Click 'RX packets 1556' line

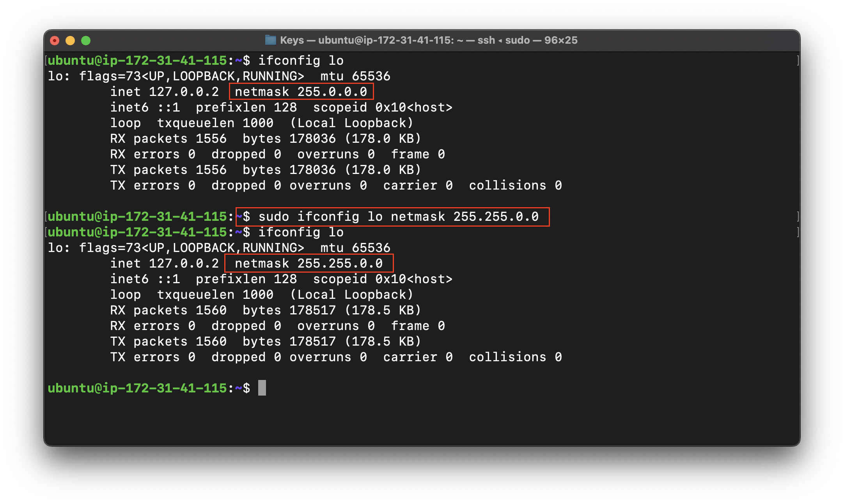pos(168,138)
